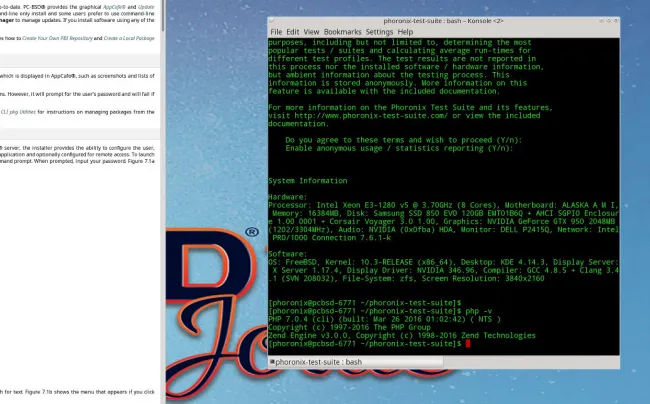Follow the AppCafe link in the document
This screenshot has width=650, height=404.
pos(114,7)
